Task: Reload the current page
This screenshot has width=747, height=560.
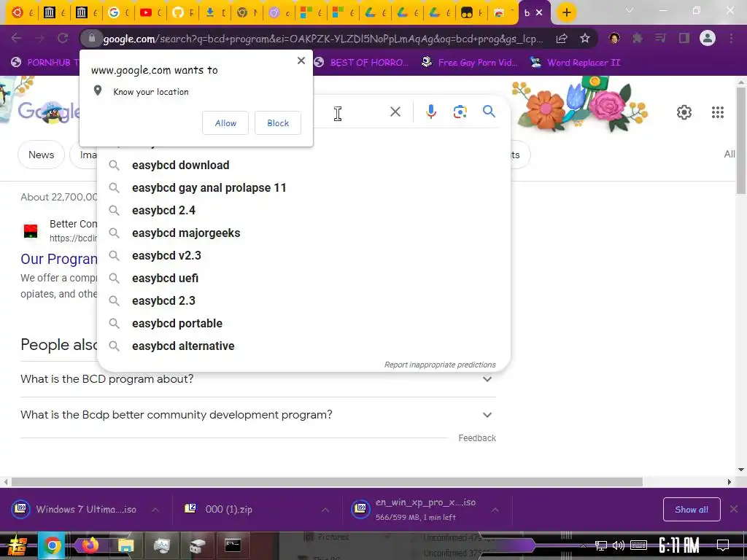Action: pyautogui.click(x=63, y=38)
